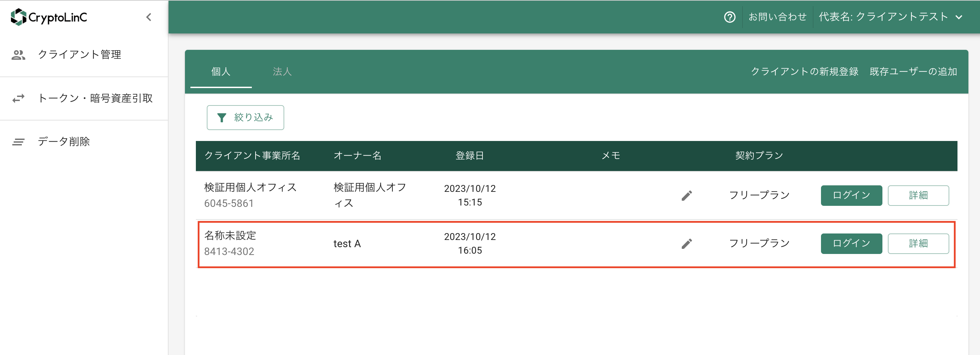Select the 名称未設定 client name

tap(230, 236)
